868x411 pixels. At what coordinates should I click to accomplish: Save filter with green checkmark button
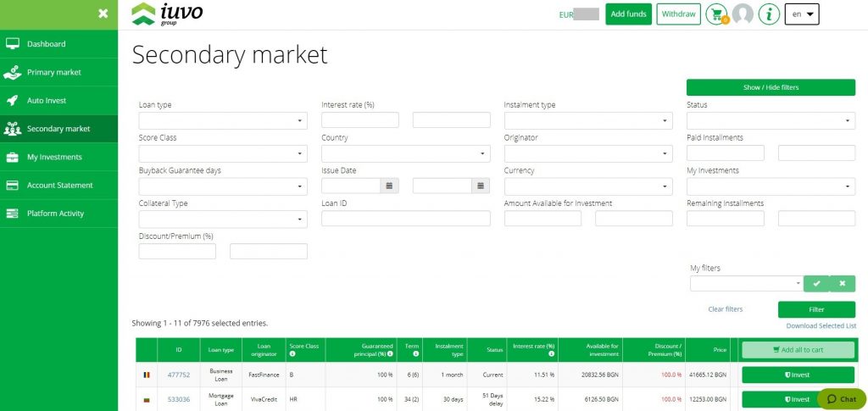pos(816,284)
